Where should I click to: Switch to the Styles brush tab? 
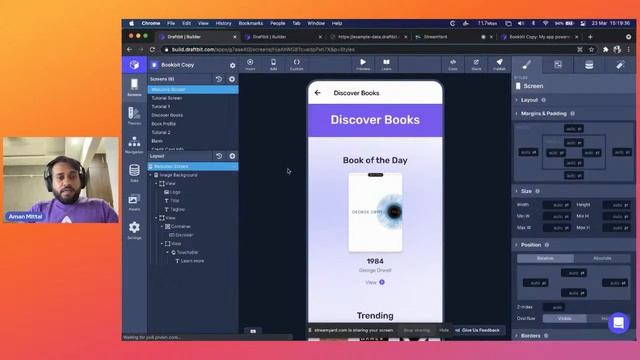coord(527,65)
